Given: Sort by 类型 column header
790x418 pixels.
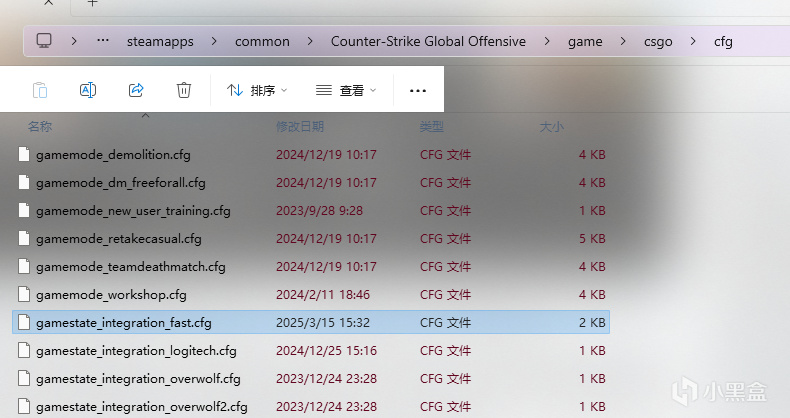Looking at the screenshot, I should coord(432,126).
